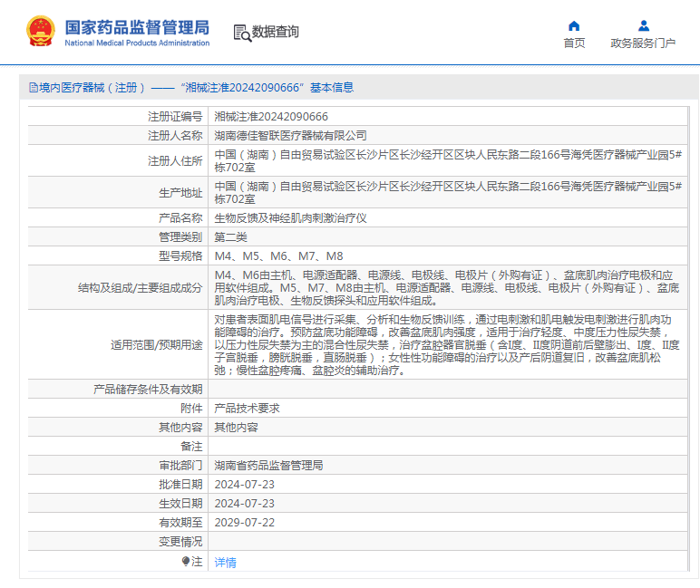Open the 首页 navigation item
The width and height of the screenshot is (700, 588).
click(574, 43)
